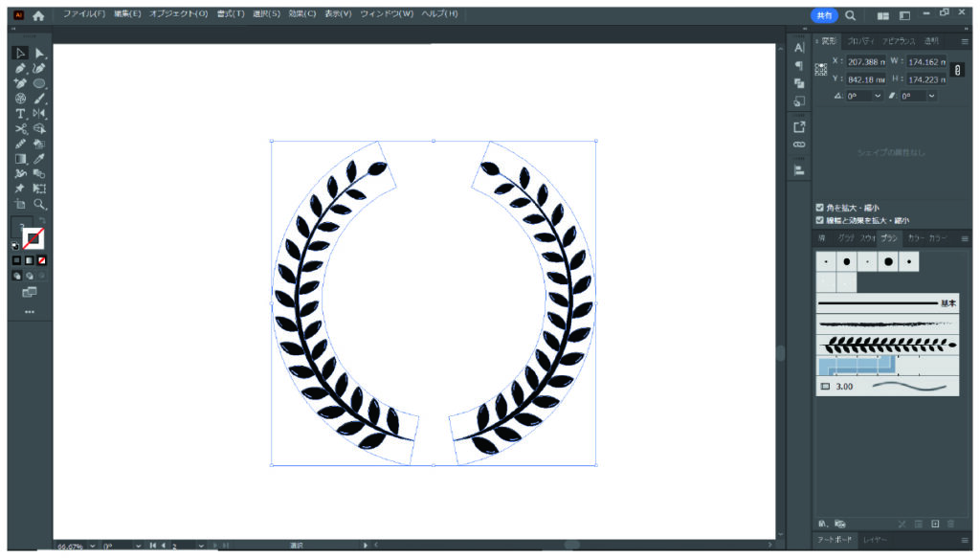The image size is (980, 558).
Task: Click the stroke color box
Action: point(33,238)
